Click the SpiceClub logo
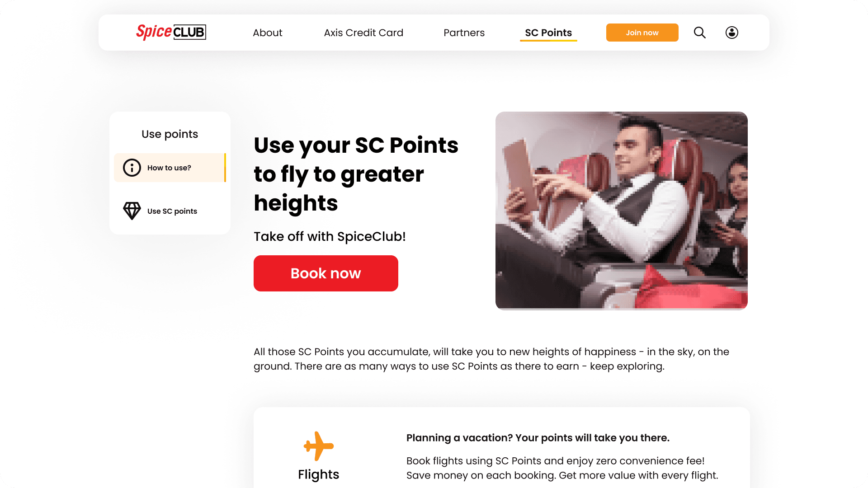Image resolution: width=868 pixels, height=488 pixels. pos(171,32)
